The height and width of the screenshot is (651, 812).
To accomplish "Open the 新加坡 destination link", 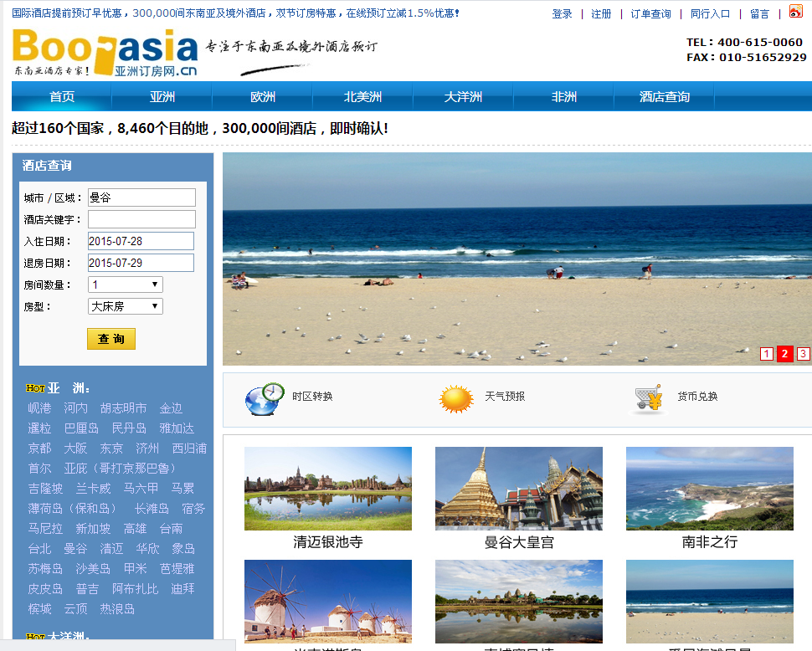I will pos(93,529).
